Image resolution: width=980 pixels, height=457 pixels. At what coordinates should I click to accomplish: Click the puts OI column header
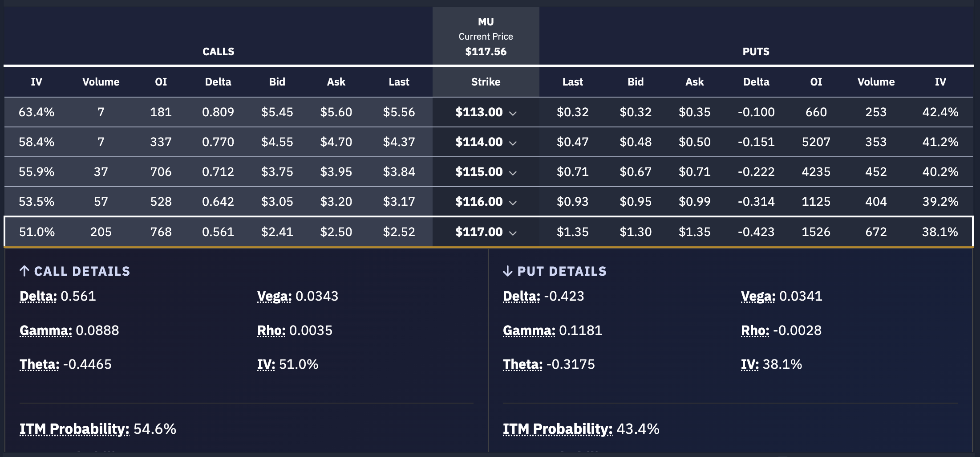[x=816, y=82]
